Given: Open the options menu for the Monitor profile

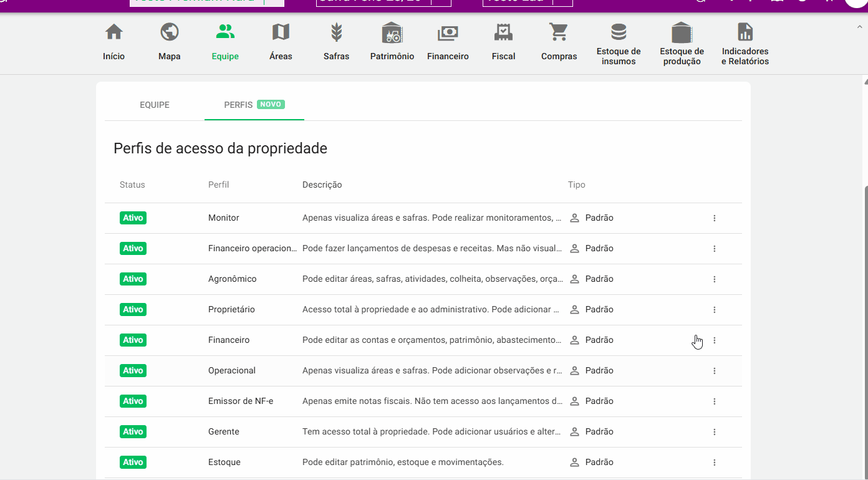Looking at the screenshot, I should 715,218.
